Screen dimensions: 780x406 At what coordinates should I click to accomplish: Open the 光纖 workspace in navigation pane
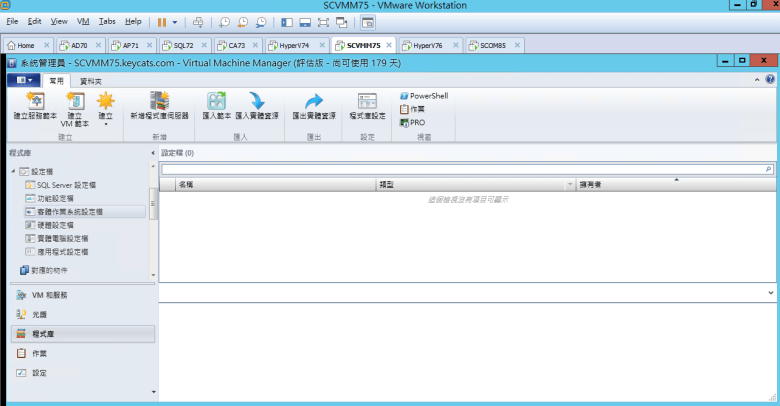pyautogui.click(x=40, y=314)
